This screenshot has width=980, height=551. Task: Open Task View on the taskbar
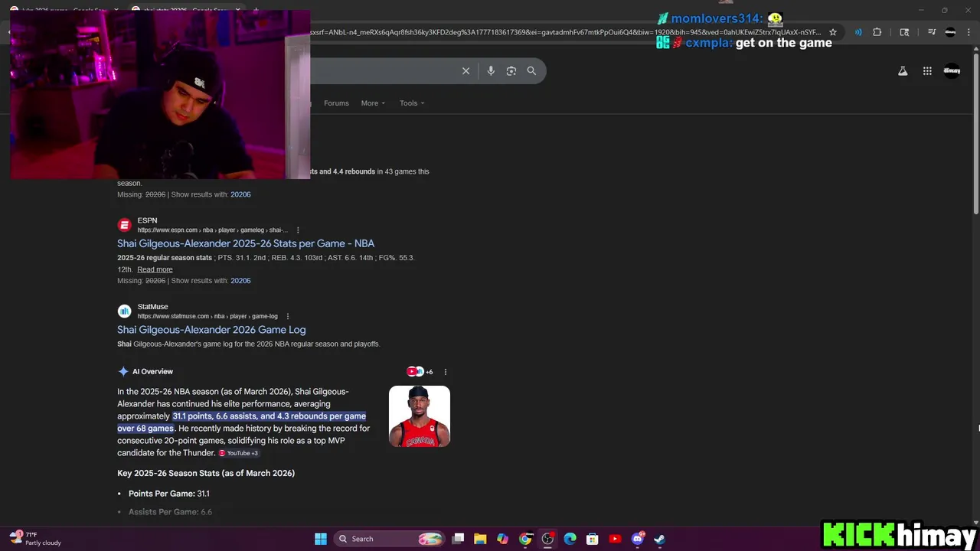click(458, 539)
